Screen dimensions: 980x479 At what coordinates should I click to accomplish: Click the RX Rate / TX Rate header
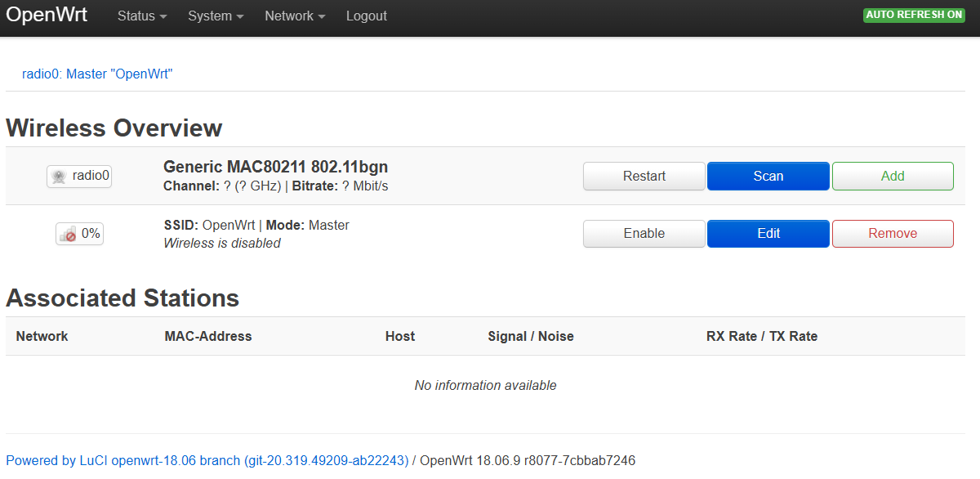click(x=761, y=336)
